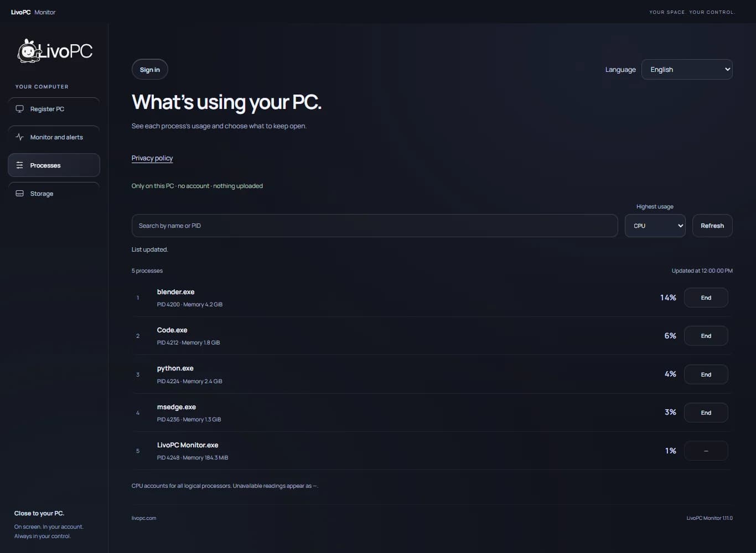Select the LivoPC Monitor.exe process name
Viewport: 756px width, 553px height.
188,445
